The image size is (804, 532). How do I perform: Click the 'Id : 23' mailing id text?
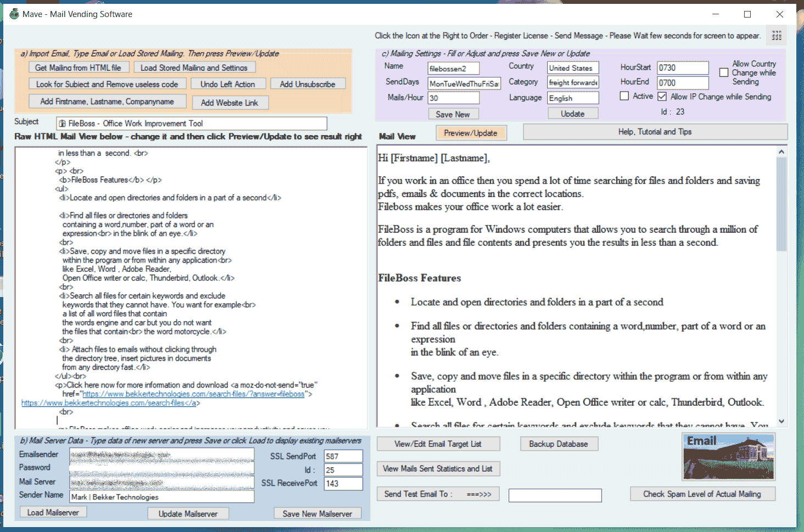coord(673,111)
